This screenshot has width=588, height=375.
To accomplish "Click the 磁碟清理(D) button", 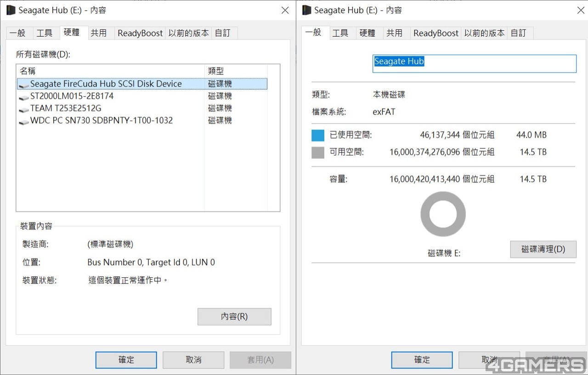I will coord(543,249).
